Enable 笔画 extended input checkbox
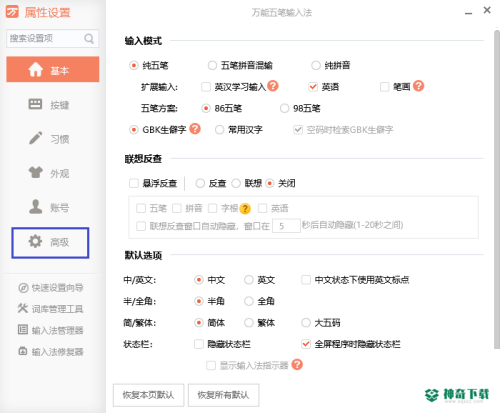This screenshot has height=413, width=500. (x=385, y=87)
